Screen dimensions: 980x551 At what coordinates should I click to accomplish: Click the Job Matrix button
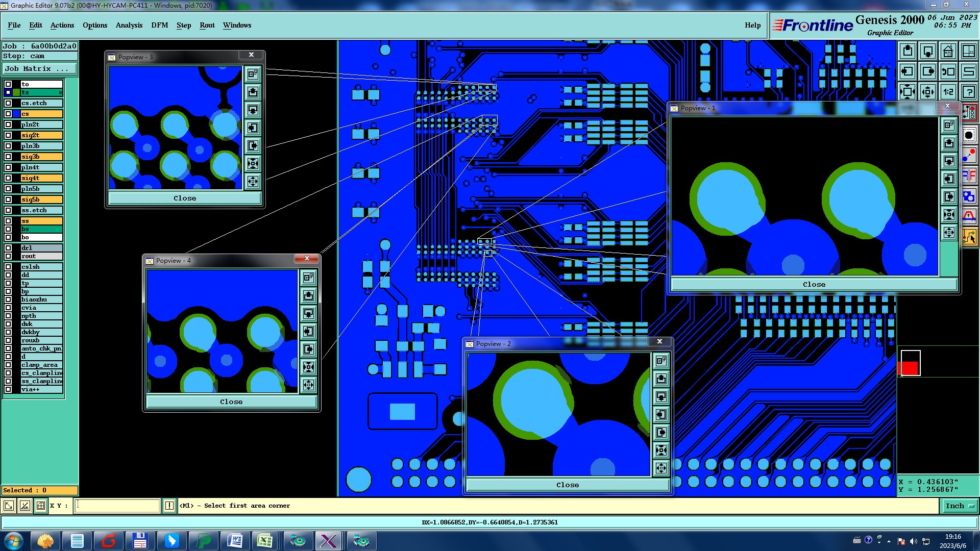pos(40,69)
